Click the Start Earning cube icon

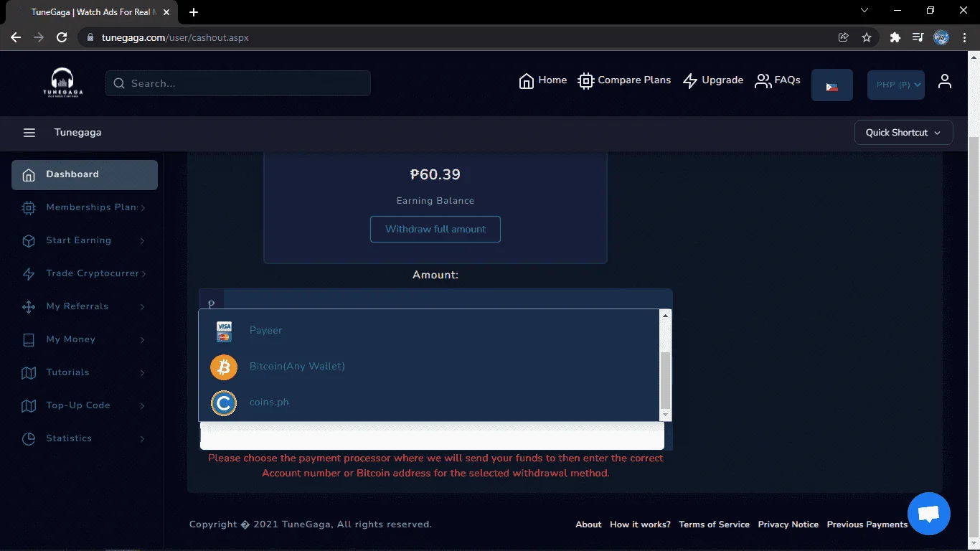click(29, 241)
